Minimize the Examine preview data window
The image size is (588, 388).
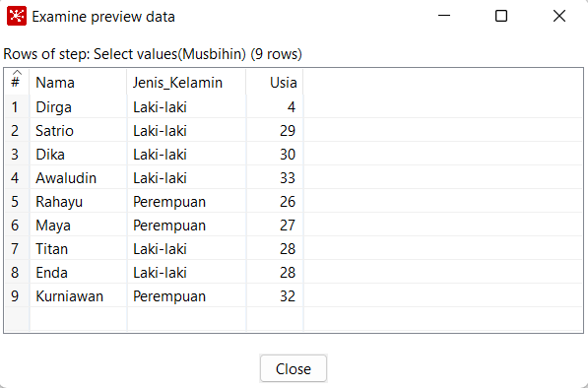click(444, 16)
